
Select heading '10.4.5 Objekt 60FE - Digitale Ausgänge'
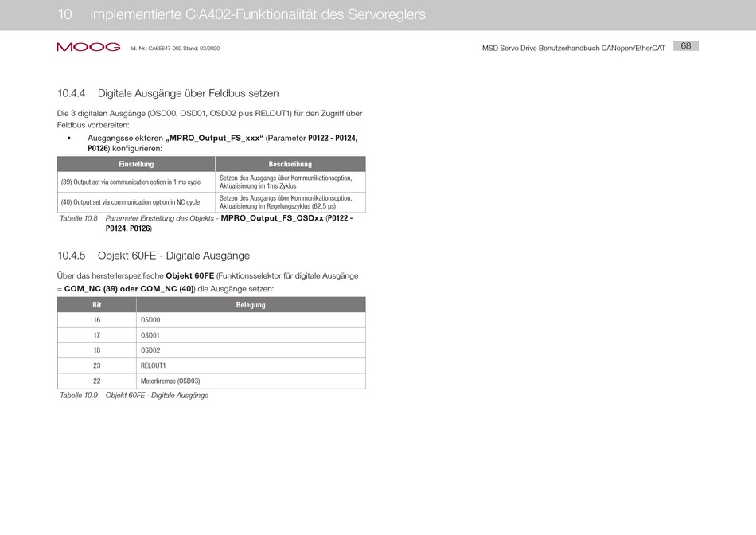pos(154,256)
